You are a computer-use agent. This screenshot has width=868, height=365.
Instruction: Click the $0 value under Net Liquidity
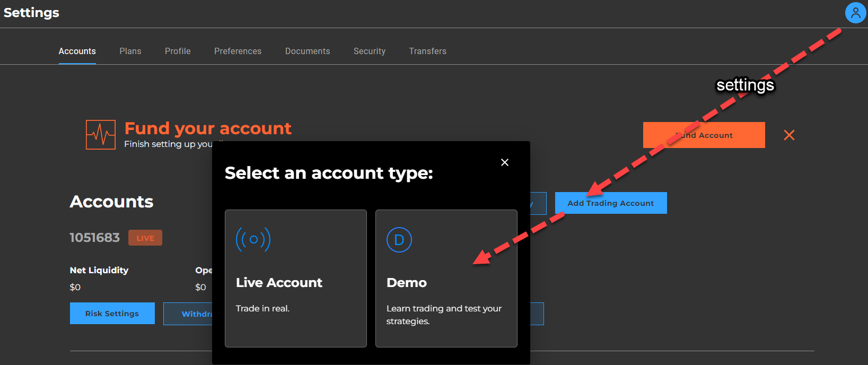[x=75, y=287]
